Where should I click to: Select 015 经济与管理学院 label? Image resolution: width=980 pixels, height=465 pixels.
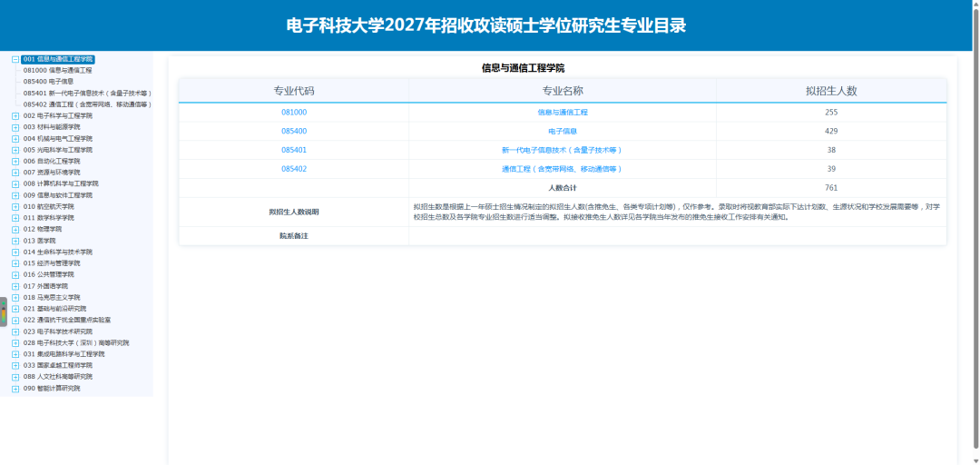[x=51, y=263]
